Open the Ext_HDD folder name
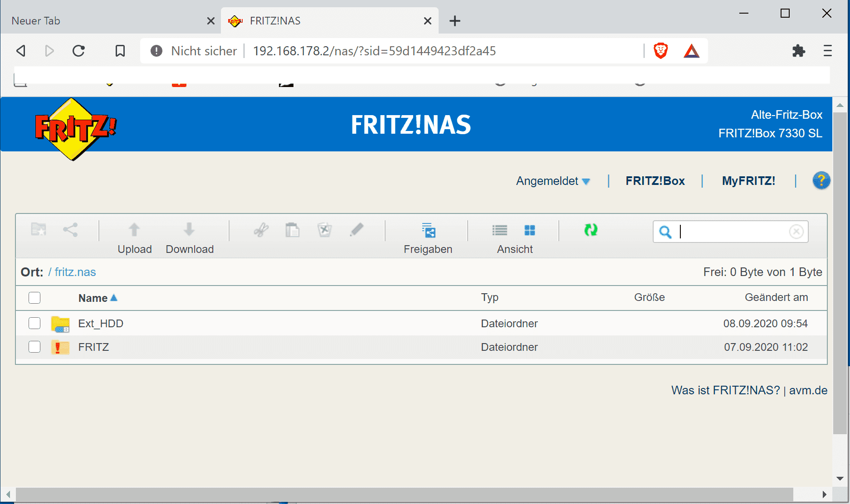 (x=101, y=324)
